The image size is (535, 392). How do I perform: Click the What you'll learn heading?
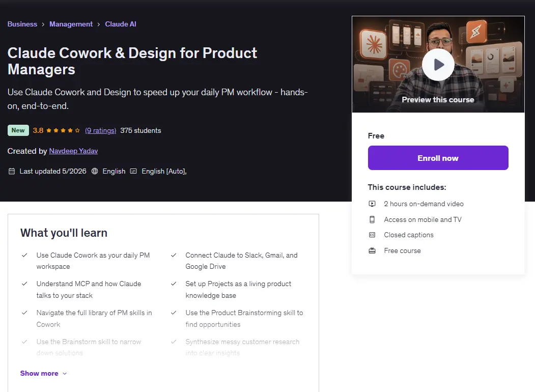64,233
